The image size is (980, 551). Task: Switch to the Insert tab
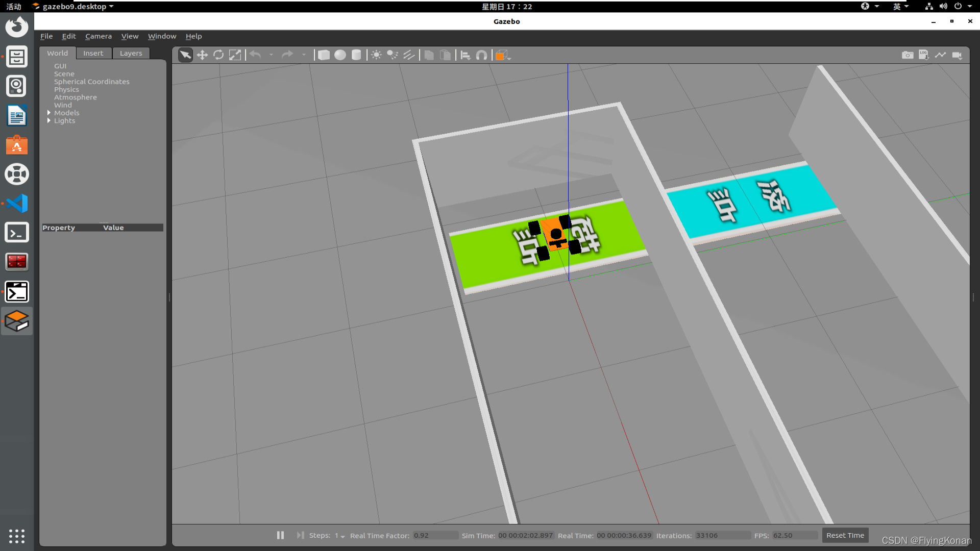(93, 53)
